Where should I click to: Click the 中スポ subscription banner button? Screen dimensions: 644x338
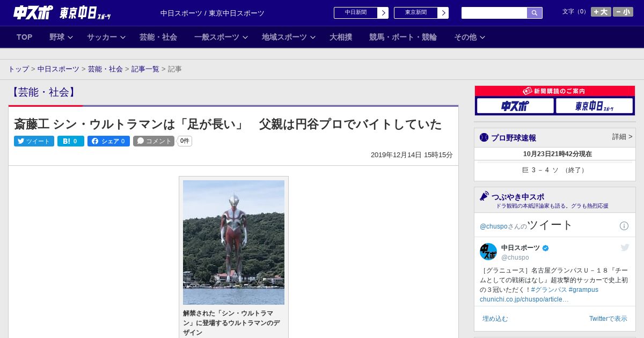coord(515,106)
